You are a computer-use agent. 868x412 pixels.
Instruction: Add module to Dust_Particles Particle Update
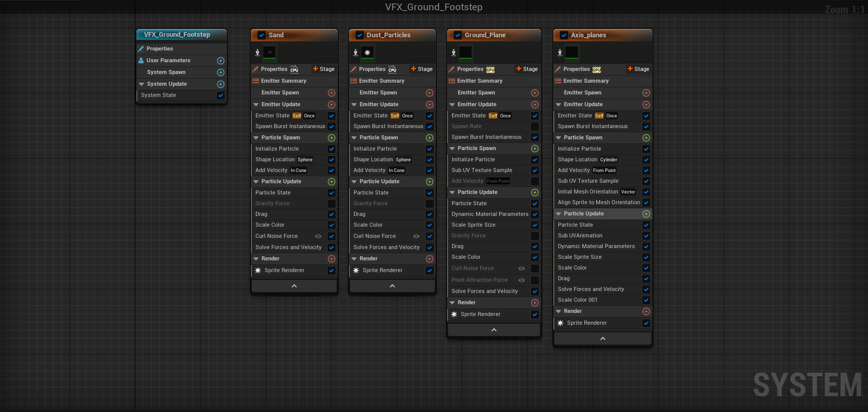(x=429, y=182)
